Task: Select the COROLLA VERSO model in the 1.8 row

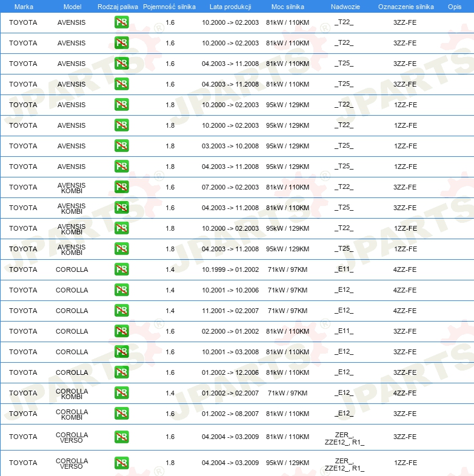Action: click(72, 463)
